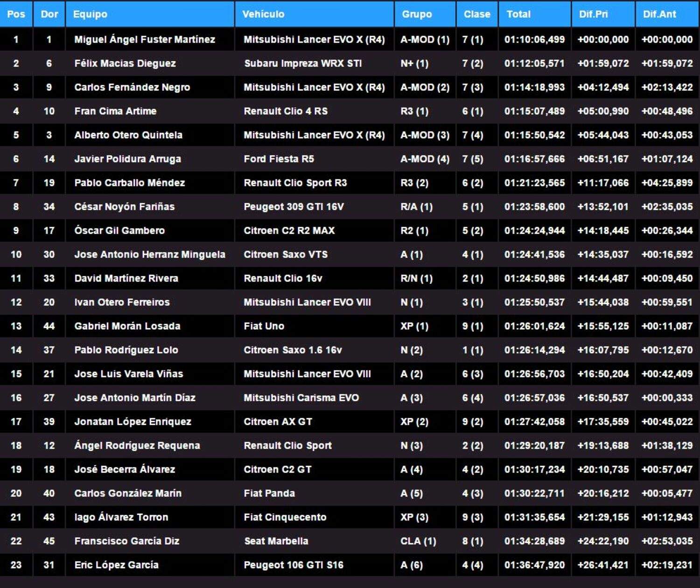Click the Seat Marbella vehicle cell

click(276, 541)
